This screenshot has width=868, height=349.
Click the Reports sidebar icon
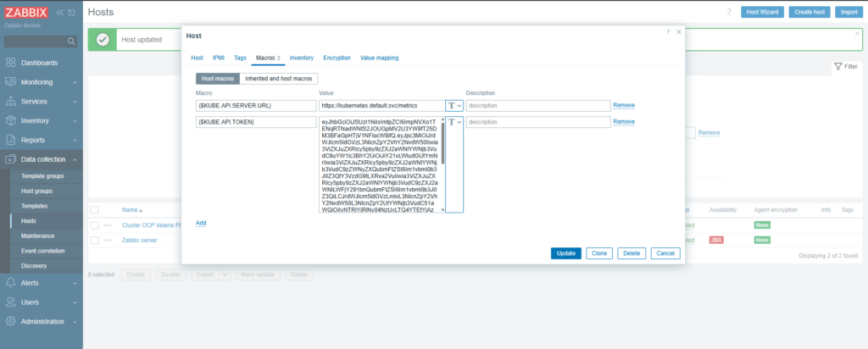pyautogui.click(x=10, y=140)
